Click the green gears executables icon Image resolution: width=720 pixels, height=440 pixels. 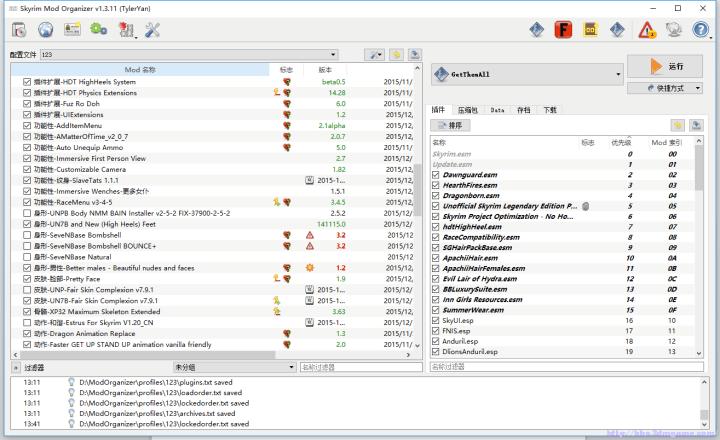click(99, 29)
